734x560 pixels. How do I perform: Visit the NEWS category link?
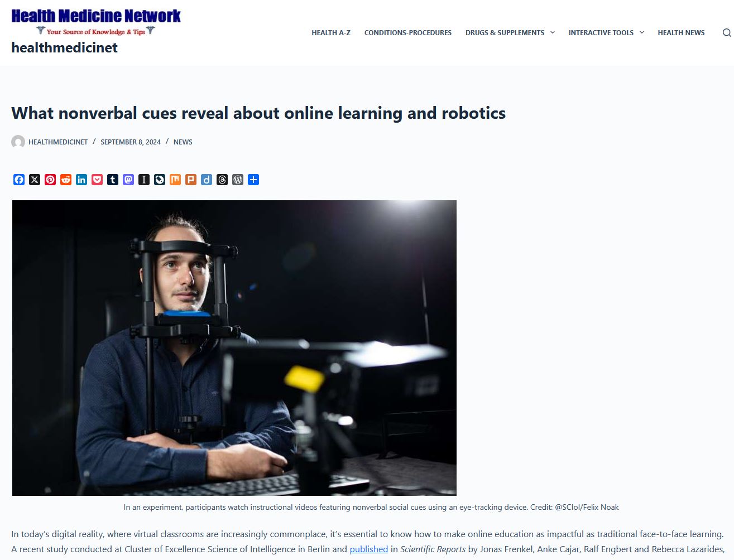(183, 142)
